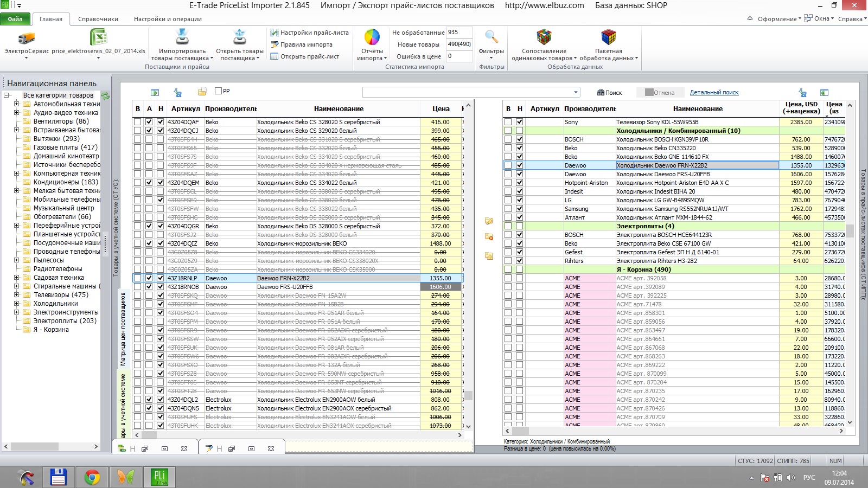Toggle column B checkbox for article 43Z04DQEM
Image resolution: width=868 pixels, height=488 pixels.
click(138, 183)
